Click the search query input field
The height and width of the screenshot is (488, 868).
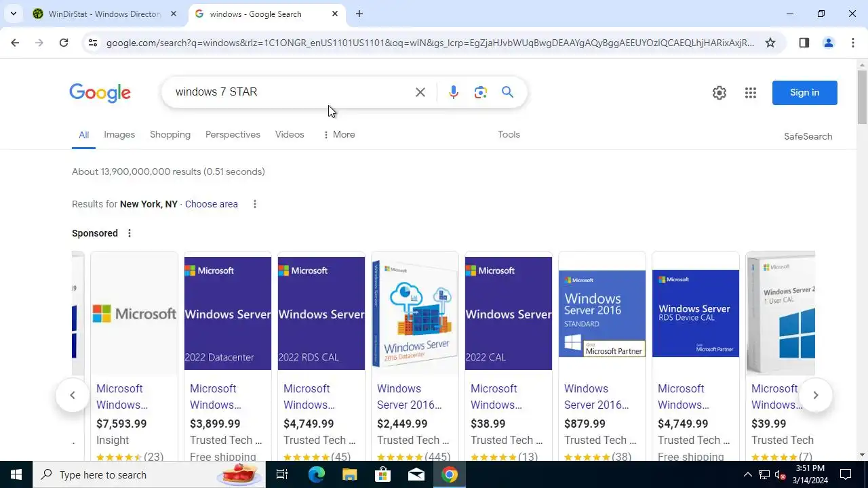click(x=292, y=92)
